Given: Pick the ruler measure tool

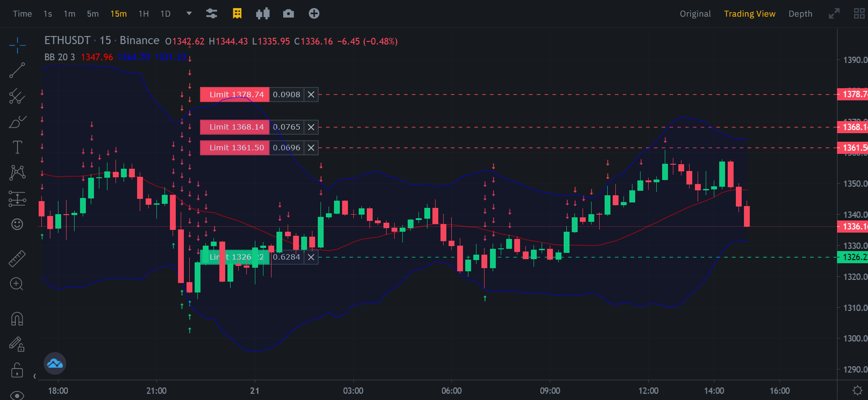Looking at the screenshot, I should [x=17, y=259].
